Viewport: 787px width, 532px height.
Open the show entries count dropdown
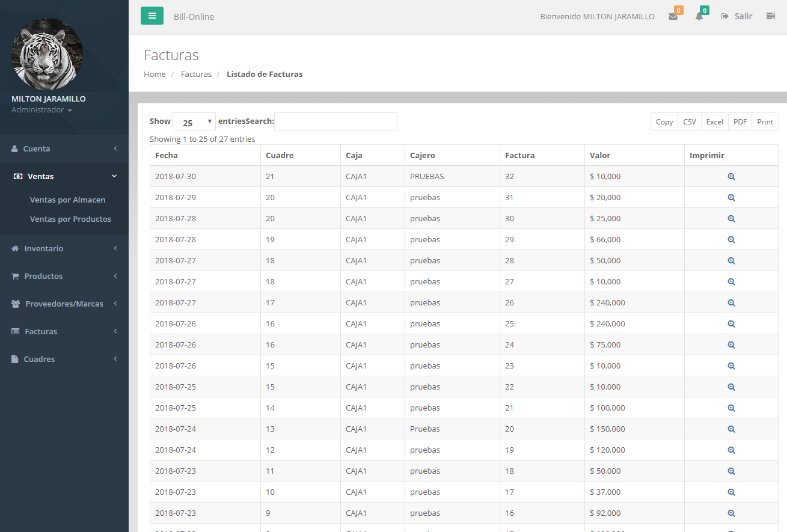(194, 122)
